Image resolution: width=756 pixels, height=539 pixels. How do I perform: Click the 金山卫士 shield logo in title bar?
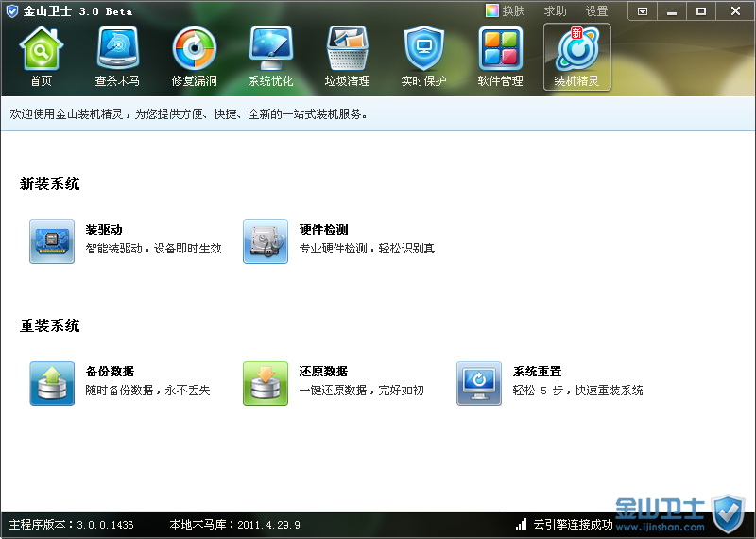[x=11, y=10]
